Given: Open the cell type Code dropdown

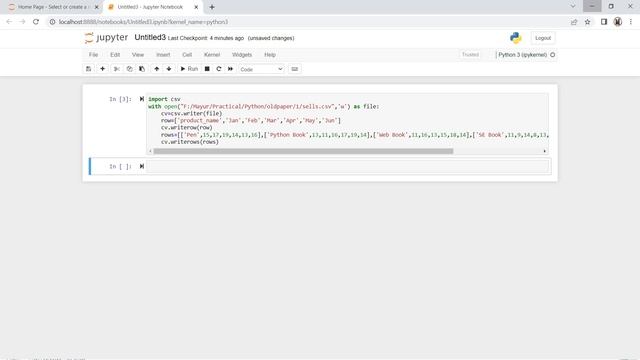Looking at the screenshot, I should [x=261, y=69].
